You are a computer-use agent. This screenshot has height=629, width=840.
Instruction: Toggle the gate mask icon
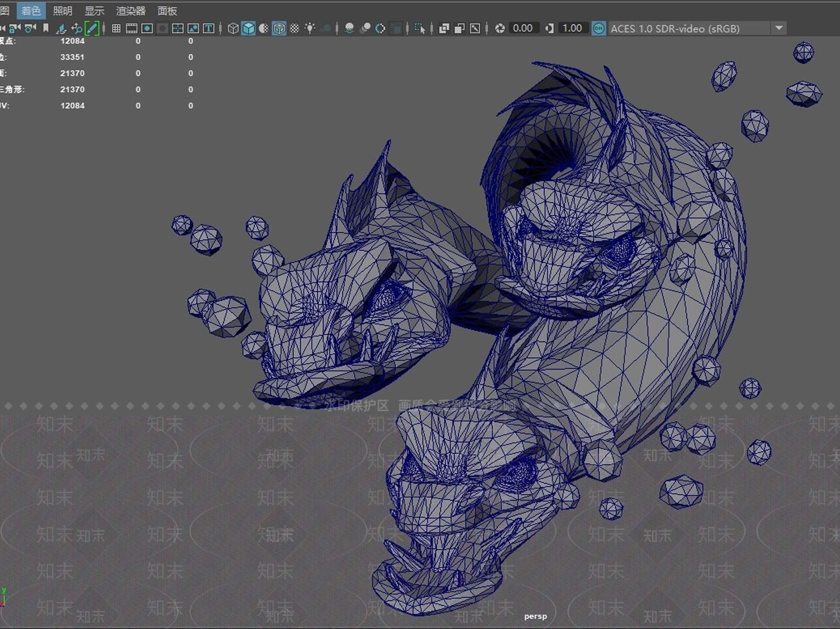pos(162,28)
